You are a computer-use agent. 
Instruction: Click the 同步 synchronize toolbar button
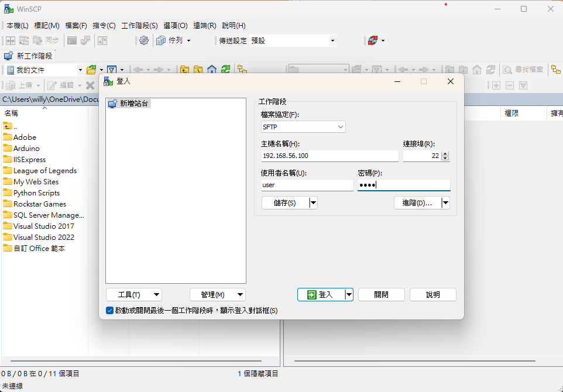[46, 40]
